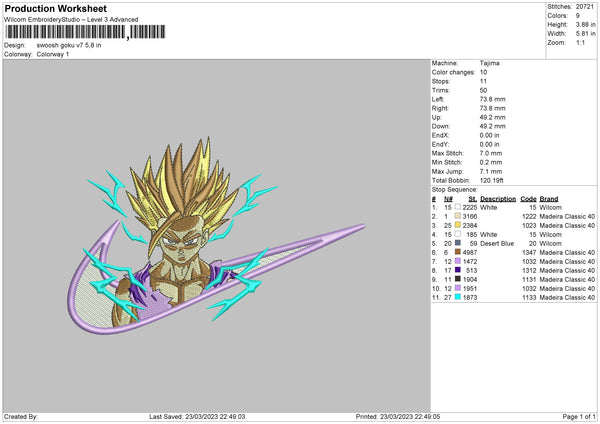The image size is (600, 424).
Task: Click 'Printed: 23/03/2023 22:49:05' footer
Action: pos(398,416)
